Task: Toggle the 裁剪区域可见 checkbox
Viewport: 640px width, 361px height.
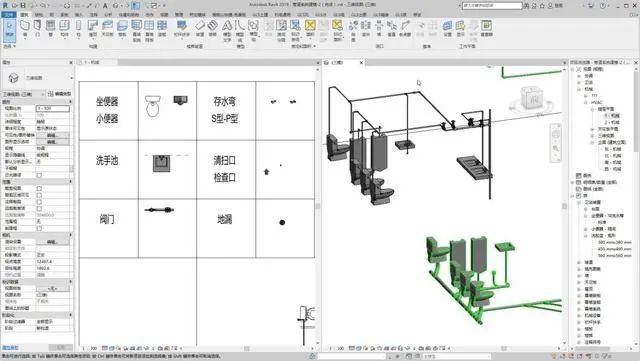Action: tap(39, 195)
